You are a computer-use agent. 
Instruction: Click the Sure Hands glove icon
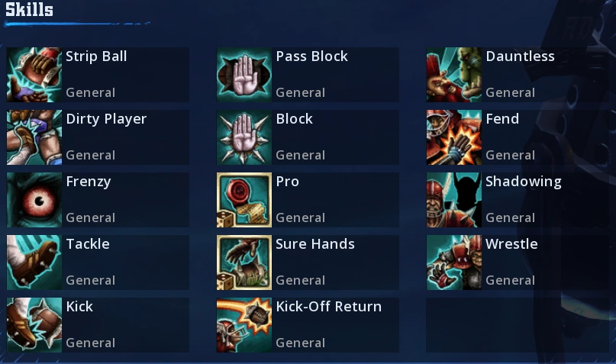coord(244,263)
